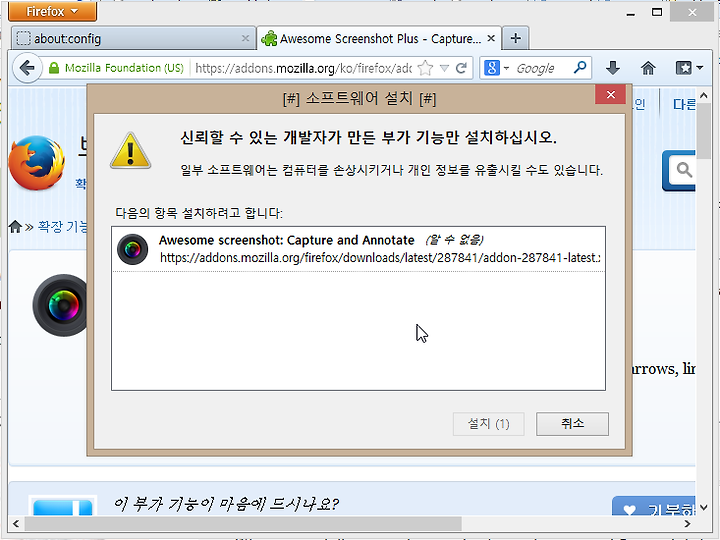This screenshot has width=720, height=540.
Task: Open the Google search engine selector
Action: point(496,68)
